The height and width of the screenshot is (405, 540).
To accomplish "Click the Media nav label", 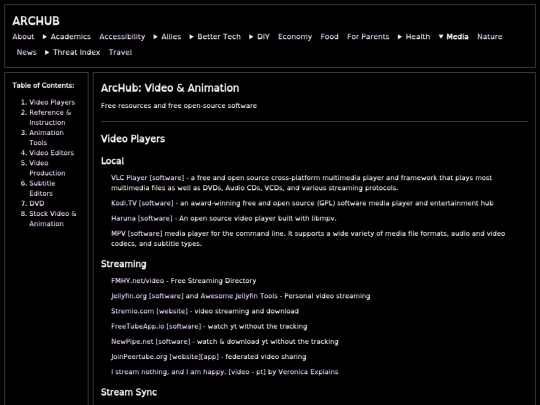I will [457, 37].
